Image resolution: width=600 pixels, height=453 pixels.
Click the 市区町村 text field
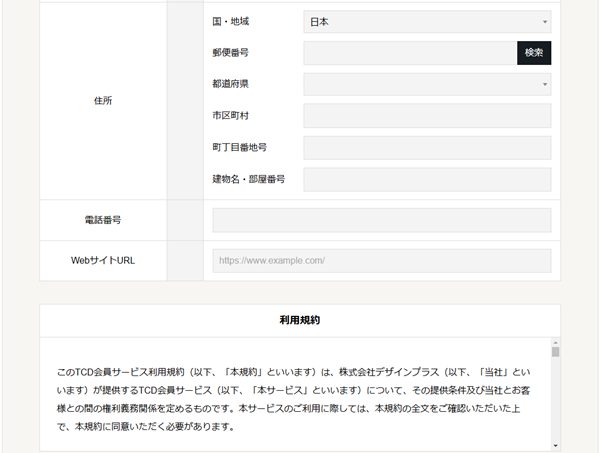pyautogui.click(x=427, y=116)
